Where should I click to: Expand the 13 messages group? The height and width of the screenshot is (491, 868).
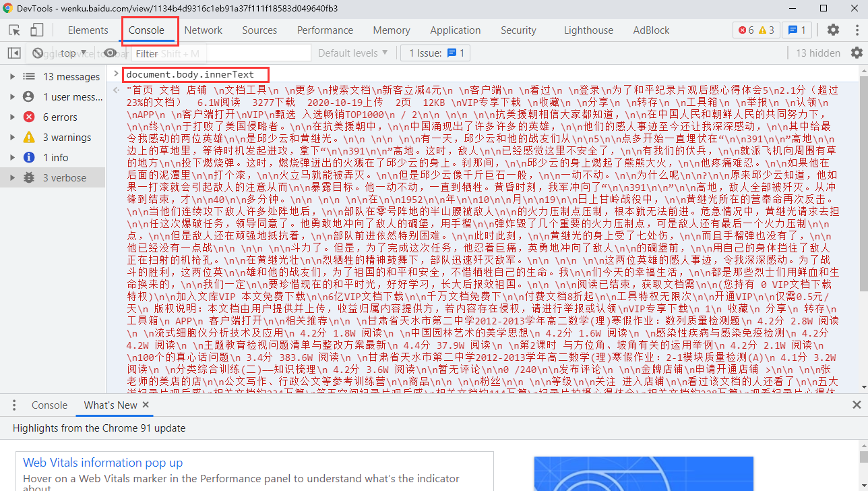pos(12,77)
